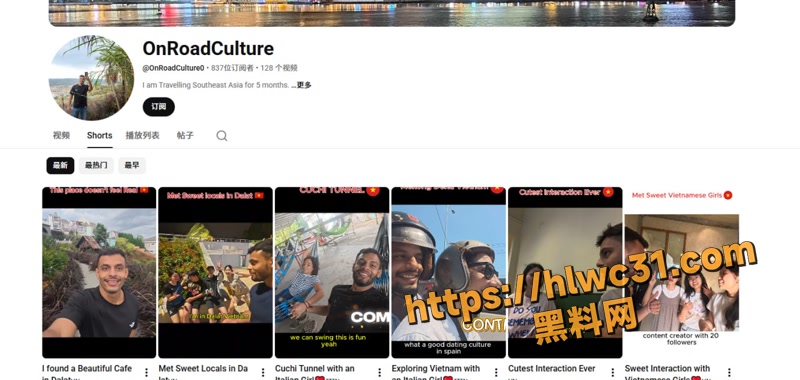800x380 pixels.
Task: Open the CUCHI TUNNEL short thumbnail
Action: pyautogui.click(x=332, y=272)
